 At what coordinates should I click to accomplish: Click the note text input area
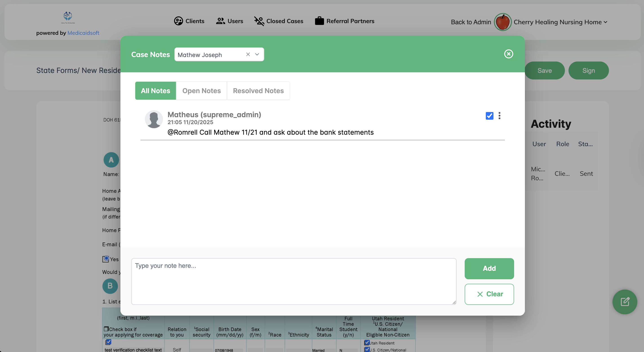[x=293, y=281]
